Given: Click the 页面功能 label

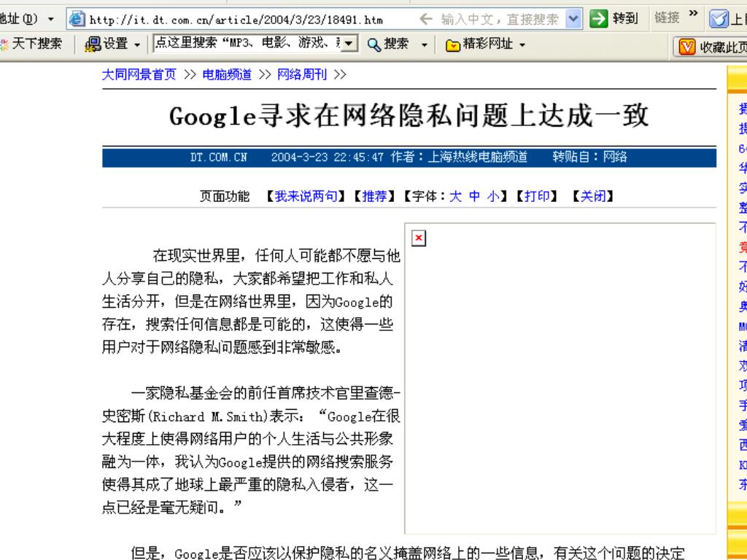Looking at the screenshot, I should (225, 196).
